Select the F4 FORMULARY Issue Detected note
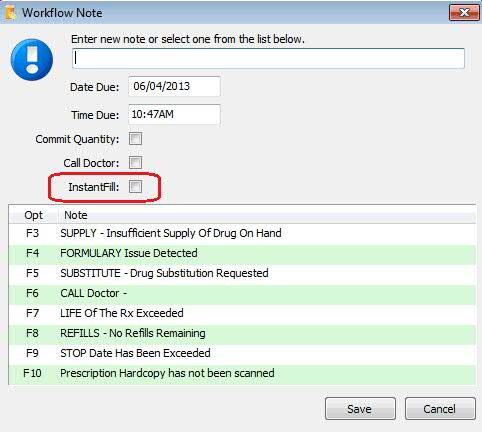 click(242, 253)
